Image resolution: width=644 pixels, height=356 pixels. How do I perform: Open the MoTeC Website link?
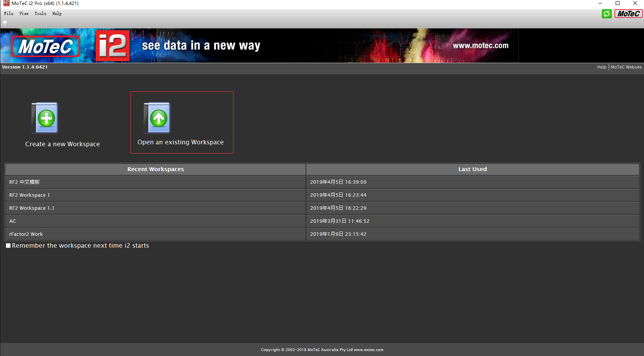(x=626, y=67)
